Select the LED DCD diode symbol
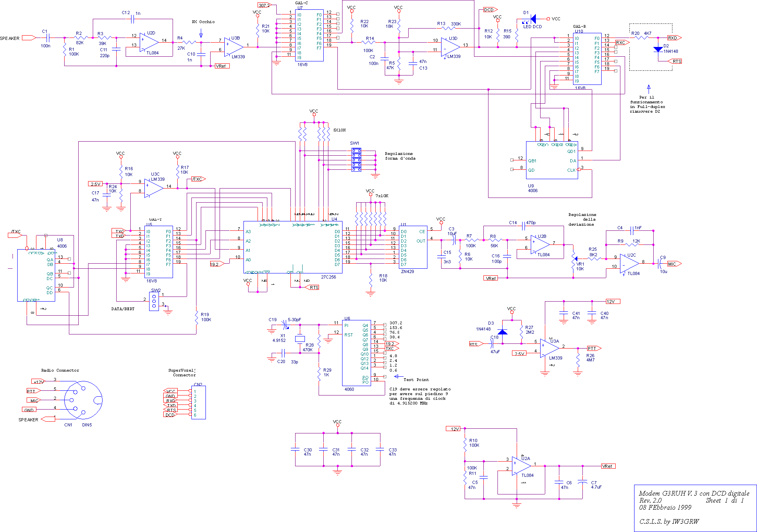Viewport: 757px width, 532px height. tap(533, 19)
